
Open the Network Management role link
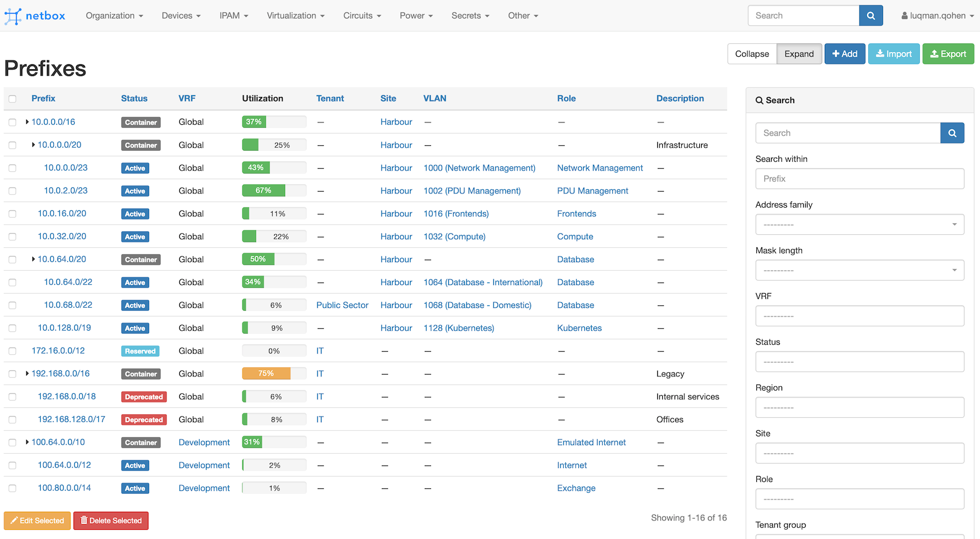click(599, 168)
